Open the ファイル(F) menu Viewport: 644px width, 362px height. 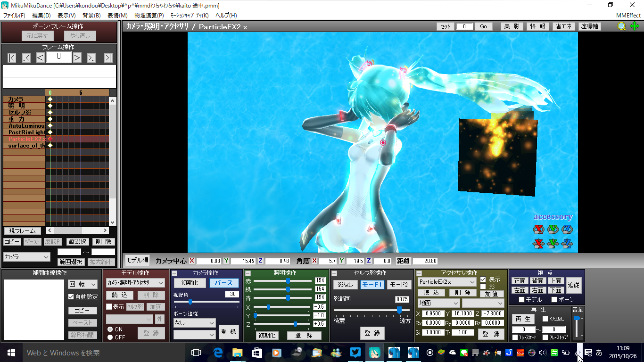14,15
